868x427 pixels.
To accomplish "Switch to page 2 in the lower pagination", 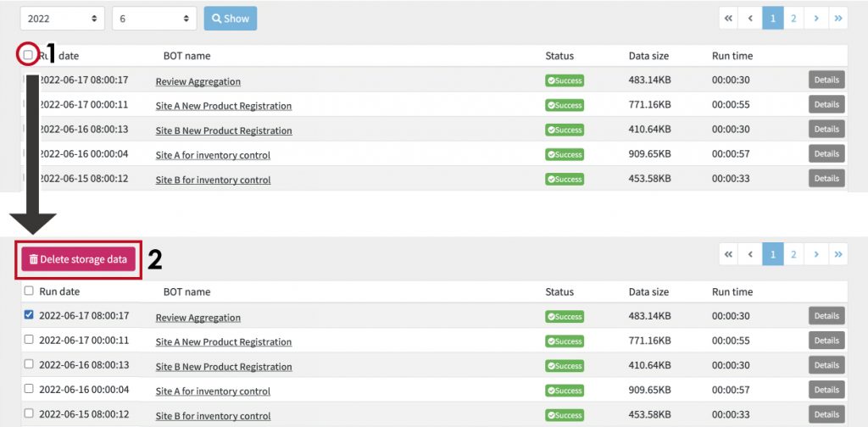I will tap(793, 254).
